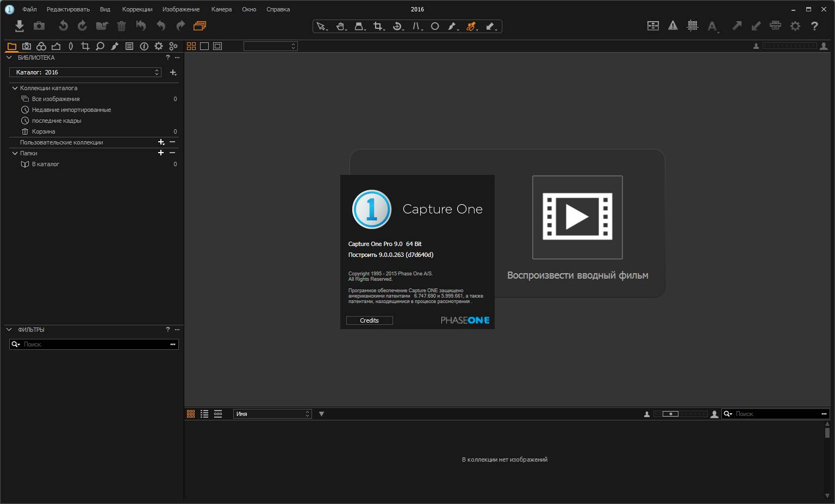The image size is (835, 504).
Task: Click the trash can delete icon in toolbar
Action: pos(121,26)
